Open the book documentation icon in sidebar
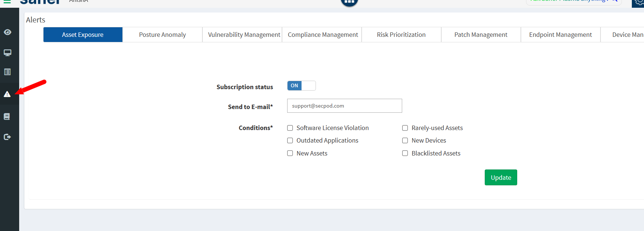The height and width of the screenshot is (231, 644). tap(7, 116)
